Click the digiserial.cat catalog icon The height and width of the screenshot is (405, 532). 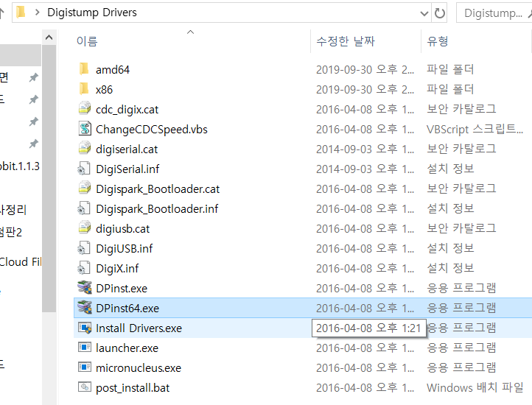[84, 149]
